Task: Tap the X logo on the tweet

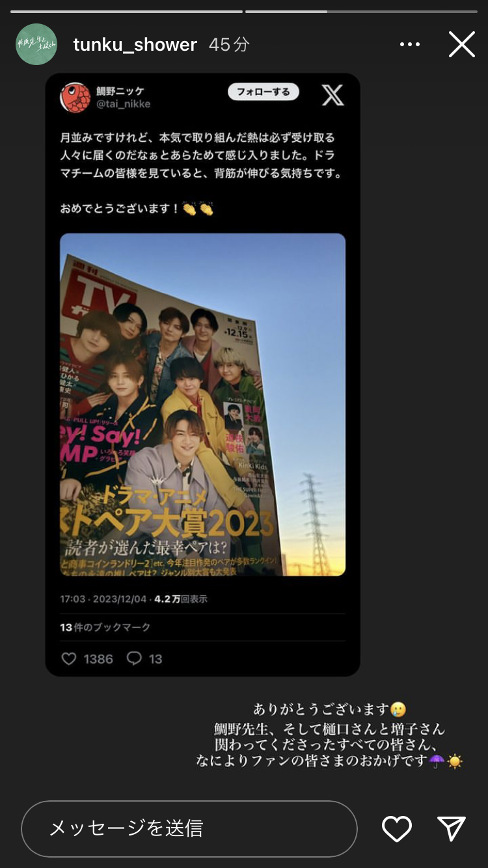Action: point(332,95)
